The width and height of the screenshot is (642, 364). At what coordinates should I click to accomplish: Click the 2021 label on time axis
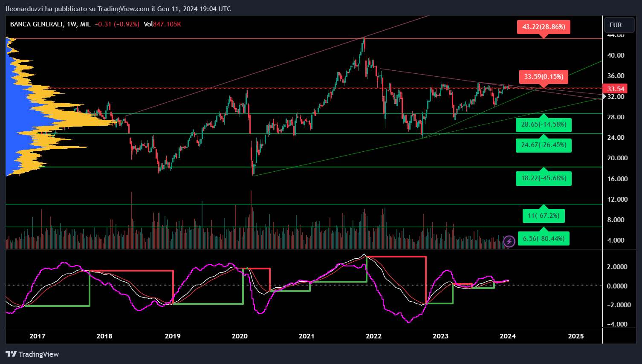coord(307,336)
